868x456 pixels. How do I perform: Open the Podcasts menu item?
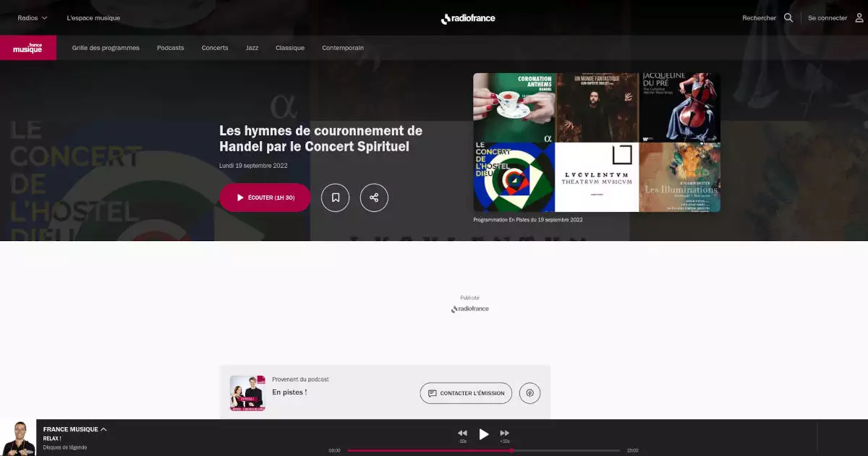pos(171,48)
